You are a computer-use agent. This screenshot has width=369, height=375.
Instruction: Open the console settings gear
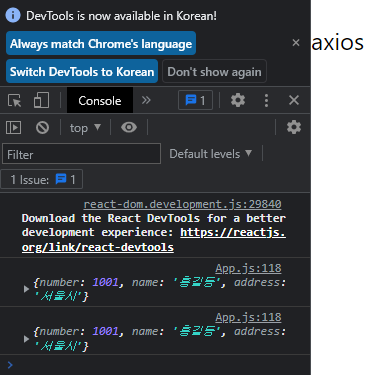294,127
